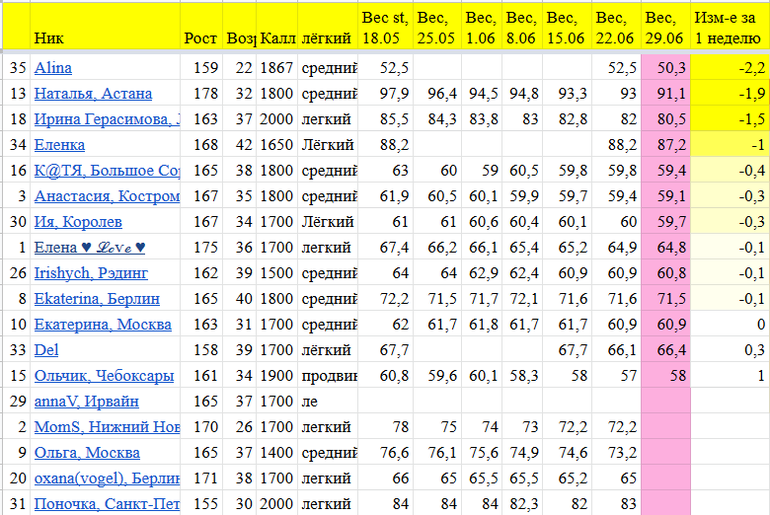Follow the Ekaterina, Берлин link
The width and height of the screenshot is (770, 515).
96,298
